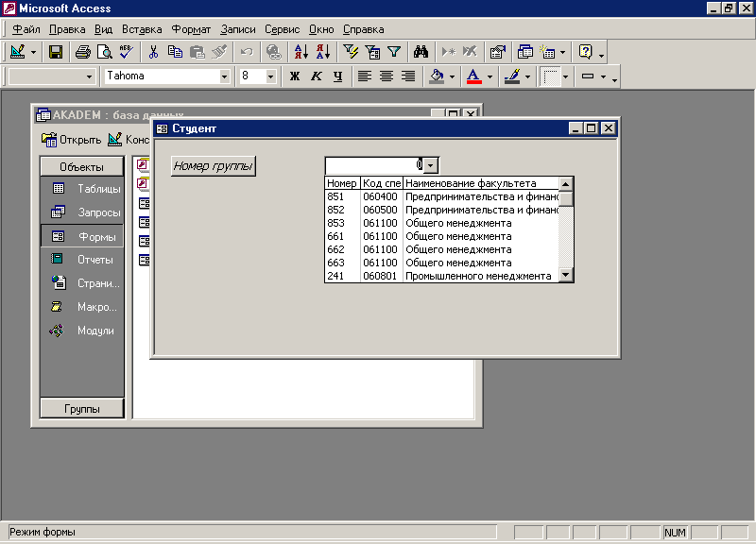Select group row 853 in list
The image size is (756, 544).
tap(442, 223)
